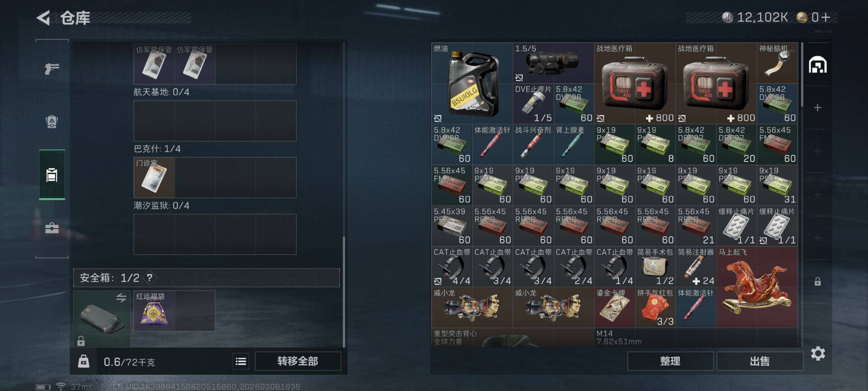Select the main stash home icon
This screenshot has height=391, width=868.
coord(817,65)
